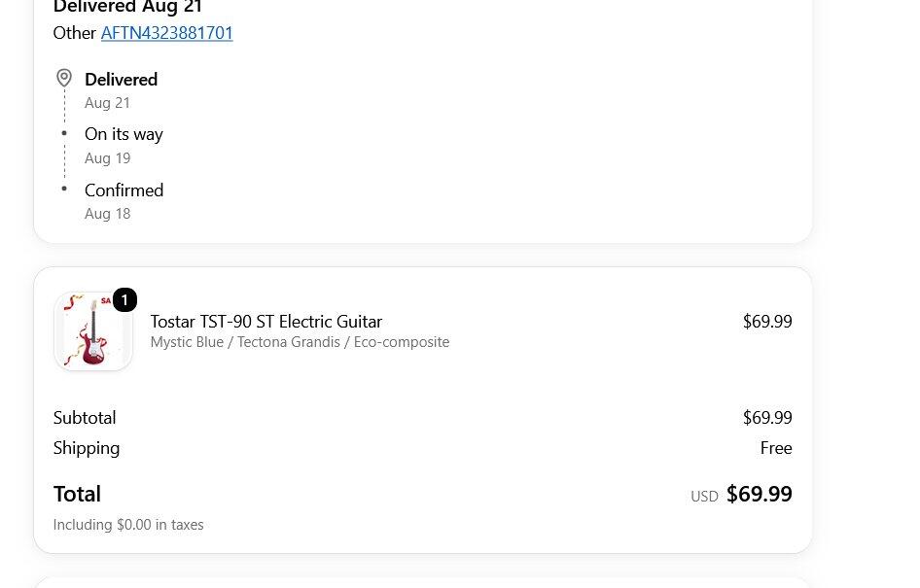
Task: Click the Mystic Blue variant description
Action: (300, 342)
